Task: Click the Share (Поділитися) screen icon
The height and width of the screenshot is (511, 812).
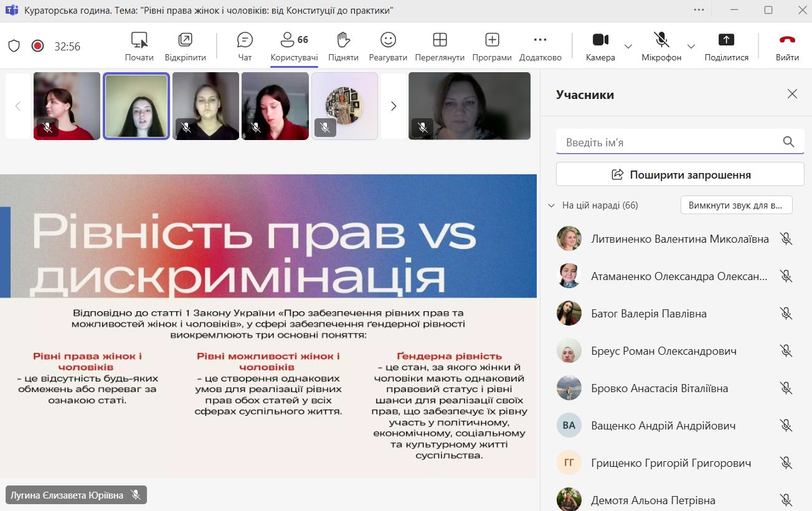Action: [726, 40]
